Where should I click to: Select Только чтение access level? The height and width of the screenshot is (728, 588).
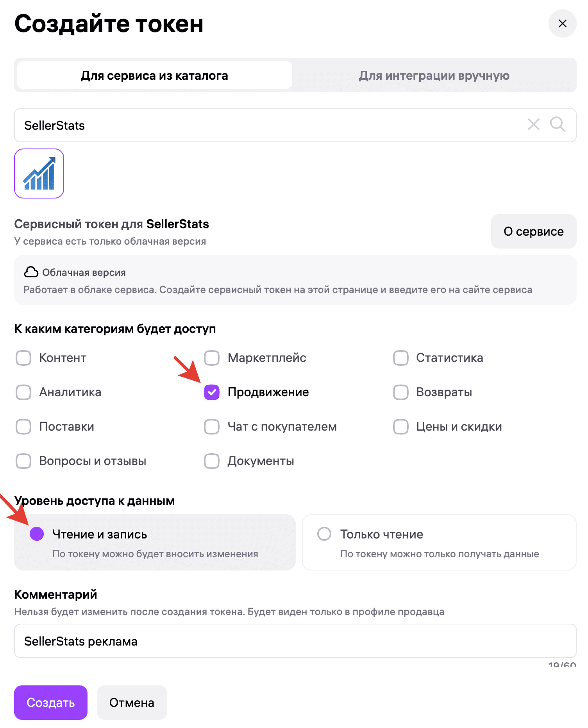pyautogui.click(x=324, y=534)
